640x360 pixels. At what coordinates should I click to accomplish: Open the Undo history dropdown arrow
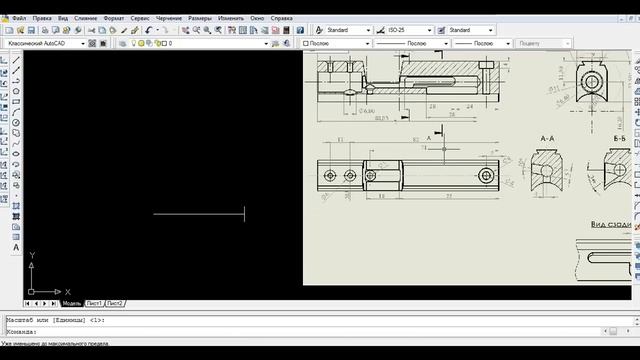(x=158, y=30)
